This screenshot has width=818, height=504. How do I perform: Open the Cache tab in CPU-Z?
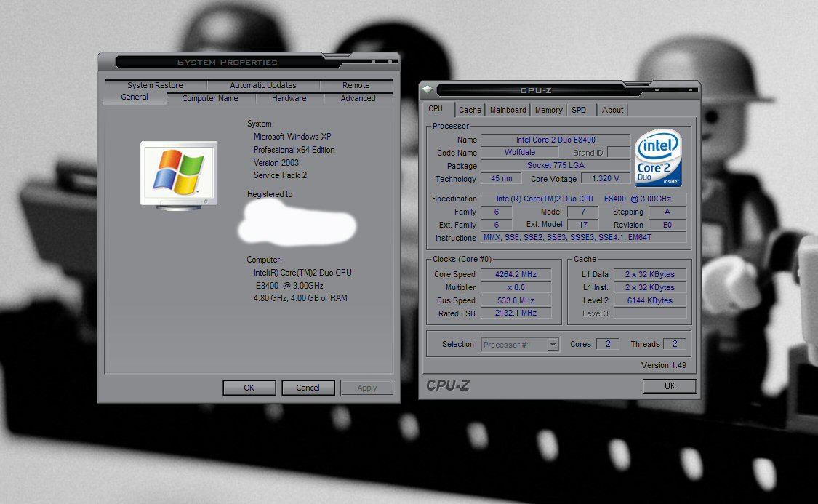[x=470, y=110]
